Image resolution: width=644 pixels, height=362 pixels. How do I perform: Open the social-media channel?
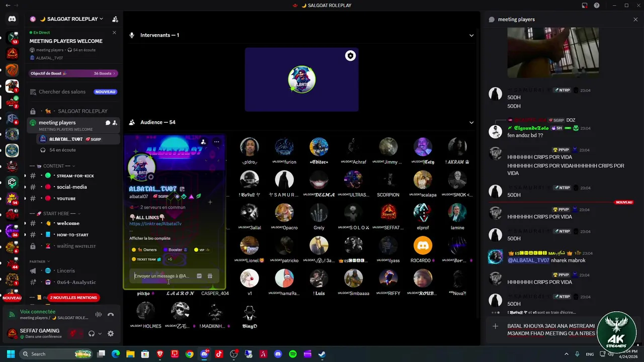tap(73, 187)
